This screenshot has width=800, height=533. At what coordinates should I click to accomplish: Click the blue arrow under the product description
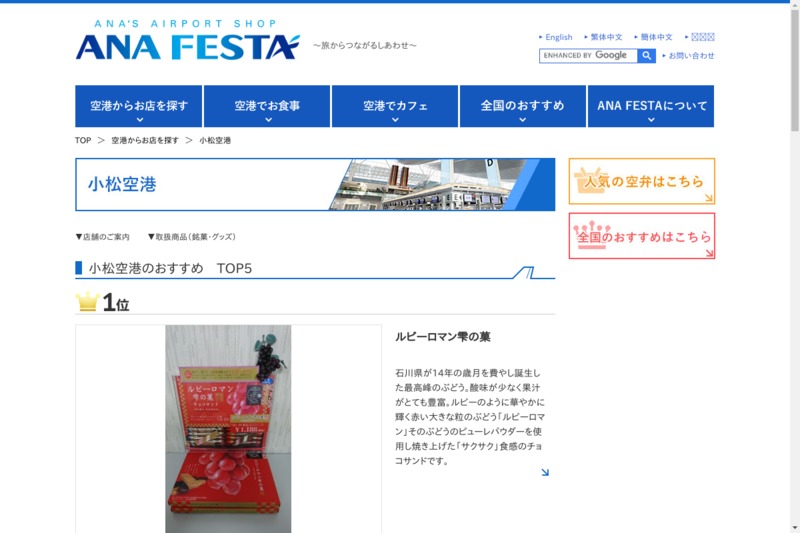545,472
